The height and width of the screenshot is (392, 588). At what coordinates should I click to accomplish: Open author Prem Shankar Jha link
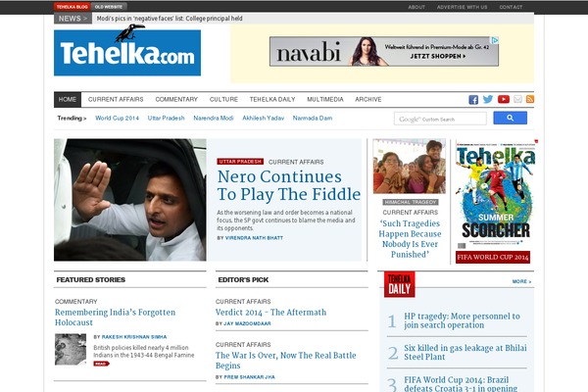pos(249,377)
